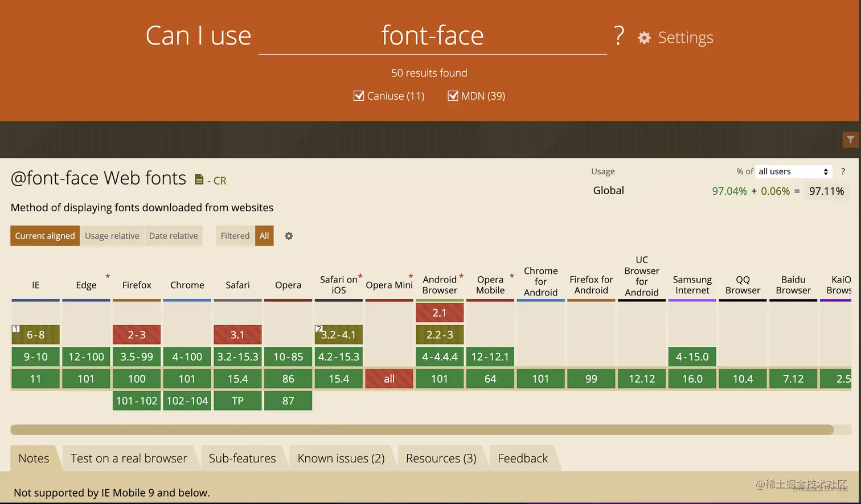Click the QQ Browser 10.4 cell

coord(743,379)
